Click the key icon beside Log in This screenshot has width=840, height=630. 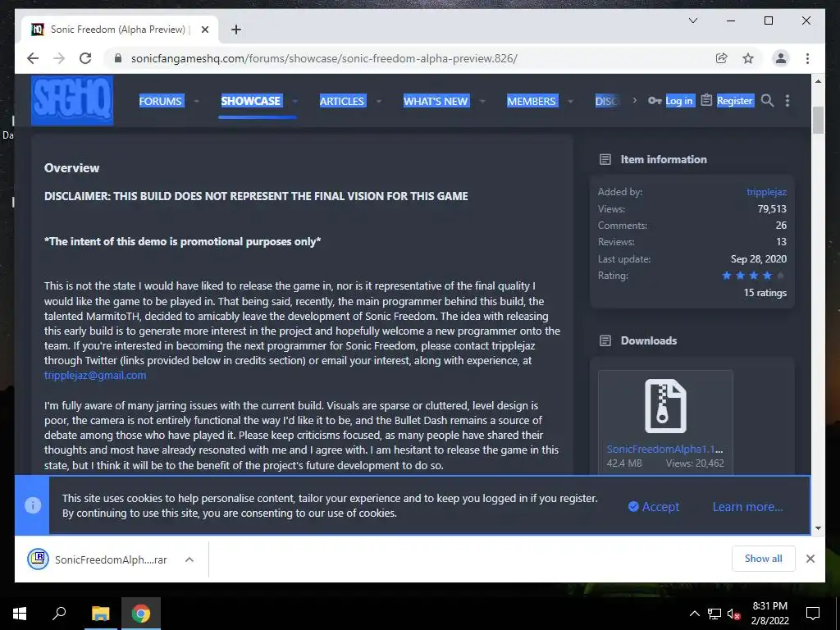(654, 101)
